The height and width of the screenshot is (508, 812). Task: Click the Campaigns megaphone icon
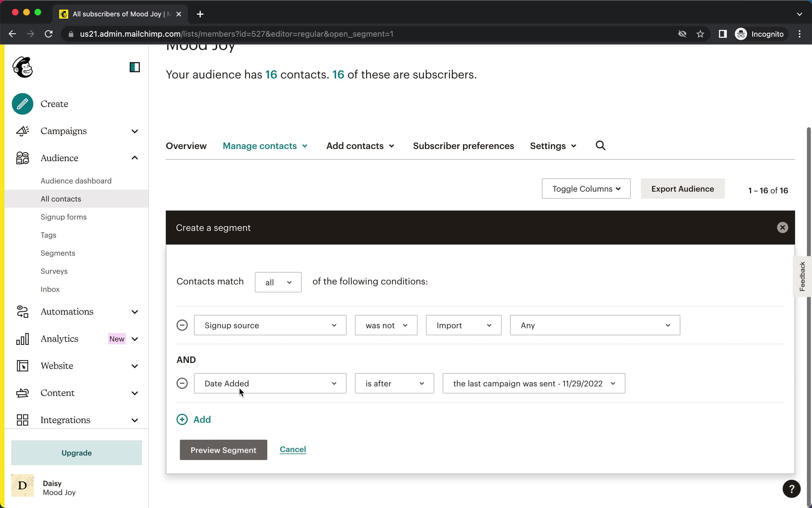pos(23,131)
